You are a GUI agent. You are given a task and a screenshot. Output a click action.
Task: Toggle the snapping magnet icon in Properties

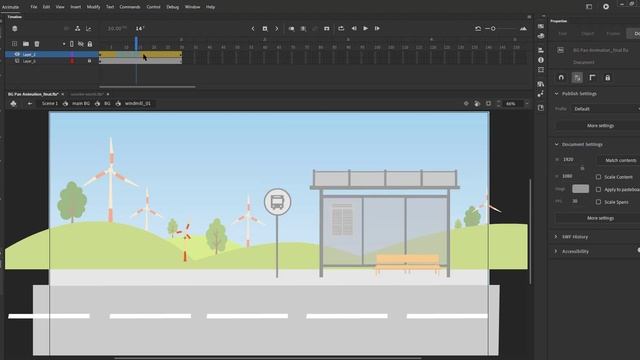coord(561,78)
